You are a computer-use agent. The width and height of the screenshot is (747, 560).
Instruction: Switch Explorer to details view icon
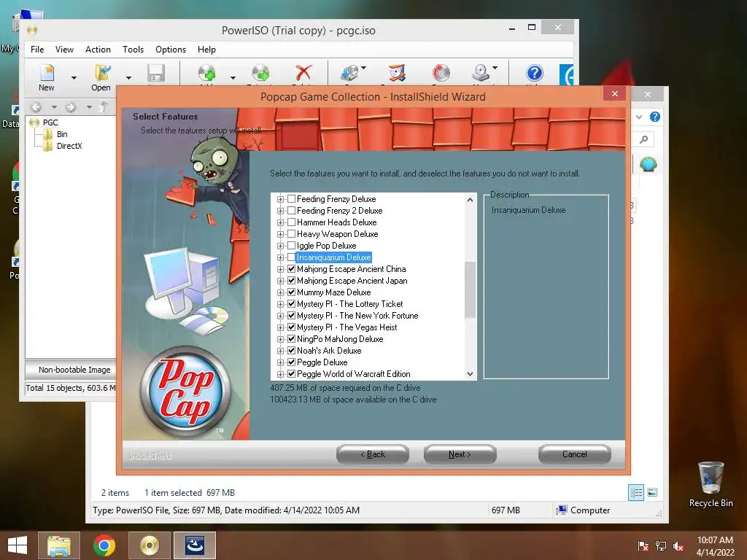point(636,492)
